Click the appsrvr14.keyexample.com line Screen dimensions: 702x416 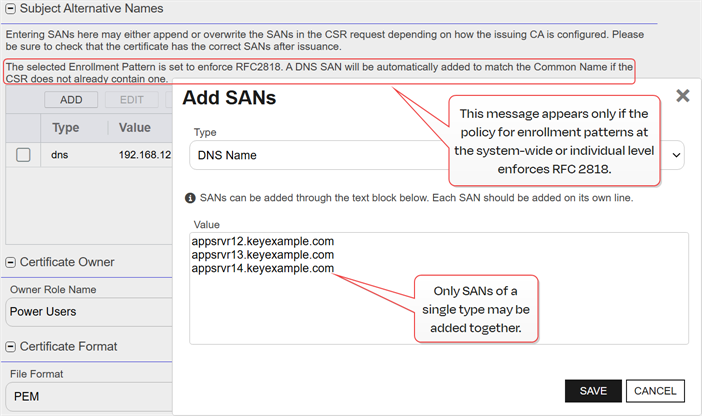(262, 268)
